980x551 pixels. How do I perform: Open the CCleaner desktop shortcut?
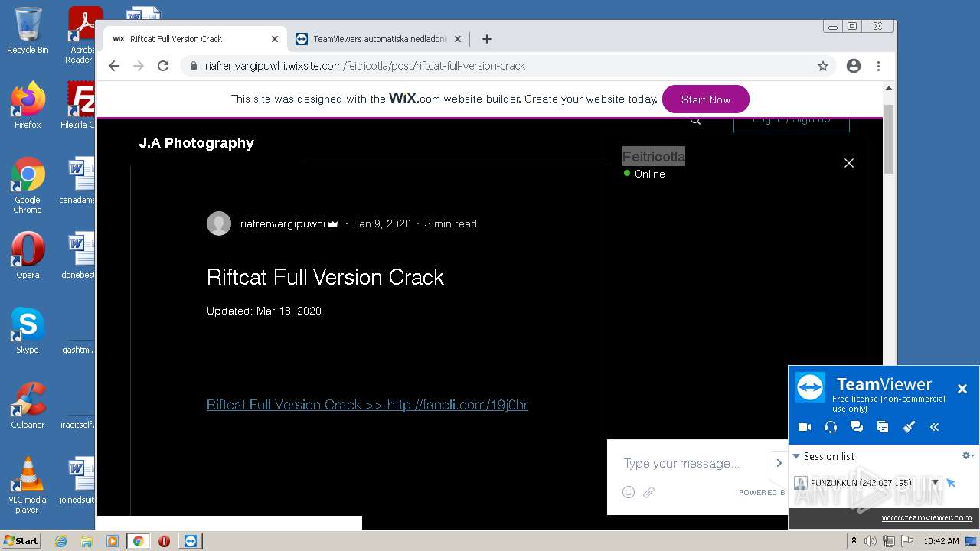[x=28, y=406]
